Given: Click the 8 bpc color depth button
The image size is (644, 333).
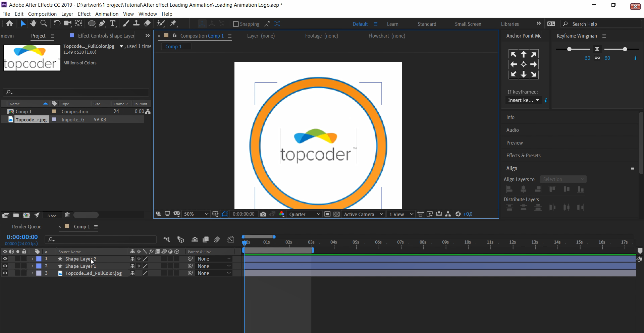Looking at the screenshot, I should coord(52,216).
